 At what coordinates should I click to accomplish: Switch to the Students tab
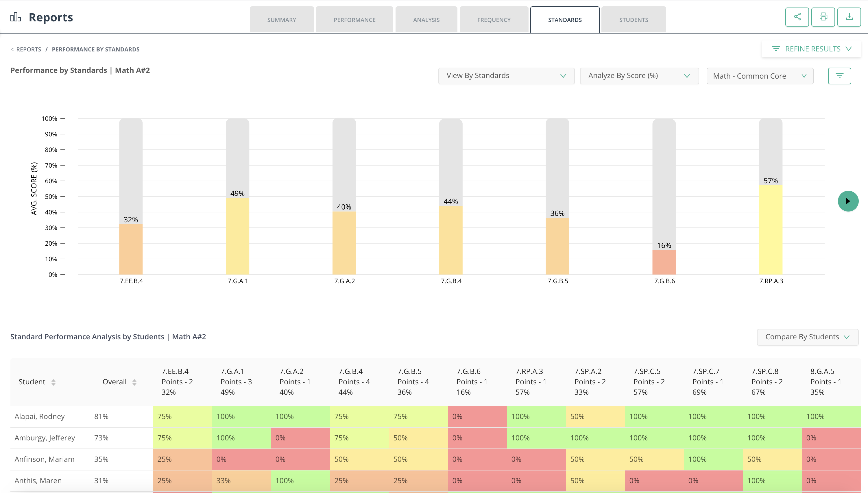[x=634, y=20]
